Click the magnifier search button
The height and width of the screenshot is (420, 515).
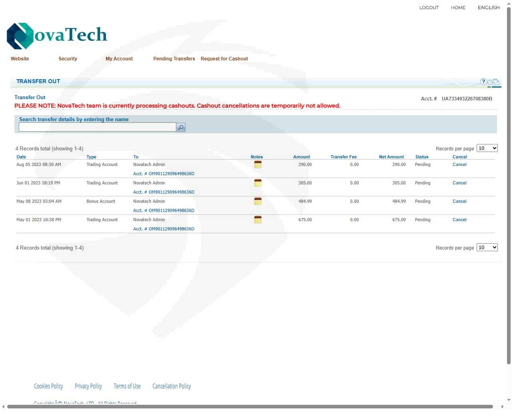point(181,128)
